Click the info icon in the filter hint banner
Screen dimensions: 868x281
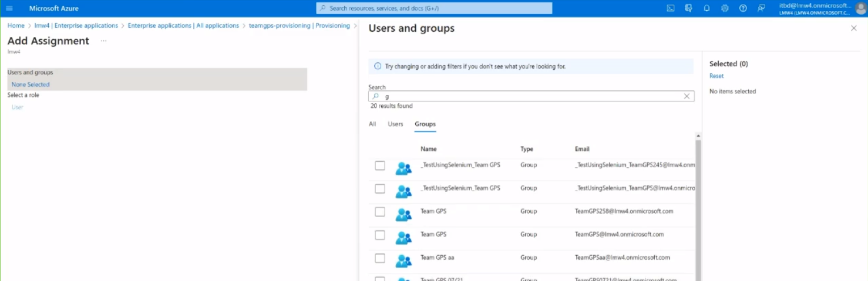pyautogui.click(x=378, y=66)
